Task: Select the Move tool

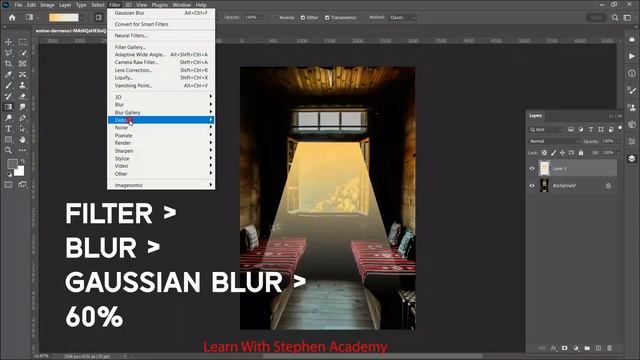Action: 8,42
